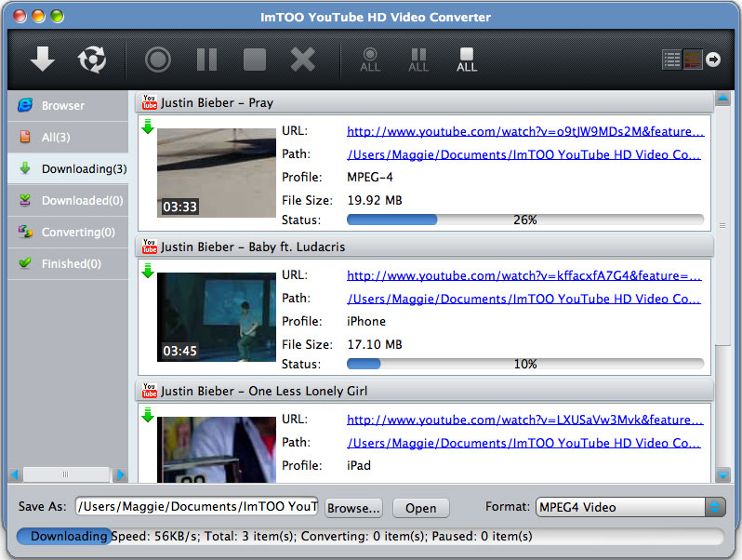Click the Downloading green arrow sidebar icon
This screenshot has height=560, width=742.
pyautogui.click(x=25, y=168)
